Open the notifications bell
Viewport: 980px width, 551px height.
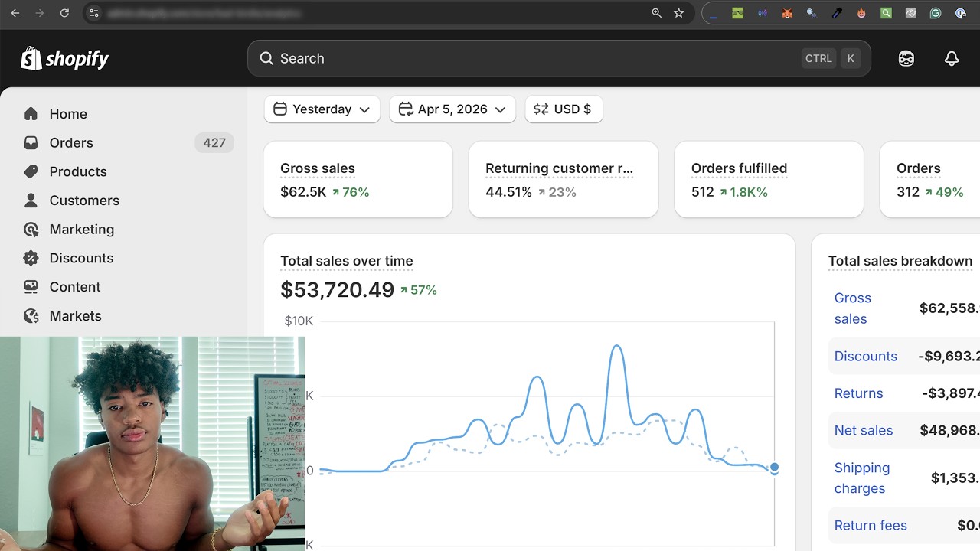pos(952,59)
